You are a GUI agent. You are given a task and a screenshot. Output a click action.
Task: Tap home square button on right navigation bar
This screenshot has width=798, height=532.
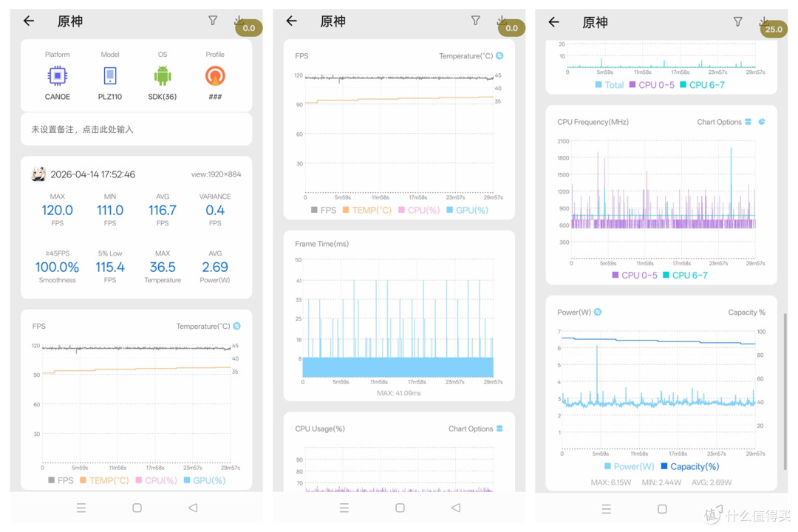pyautogui.click(x=662, y=508)
